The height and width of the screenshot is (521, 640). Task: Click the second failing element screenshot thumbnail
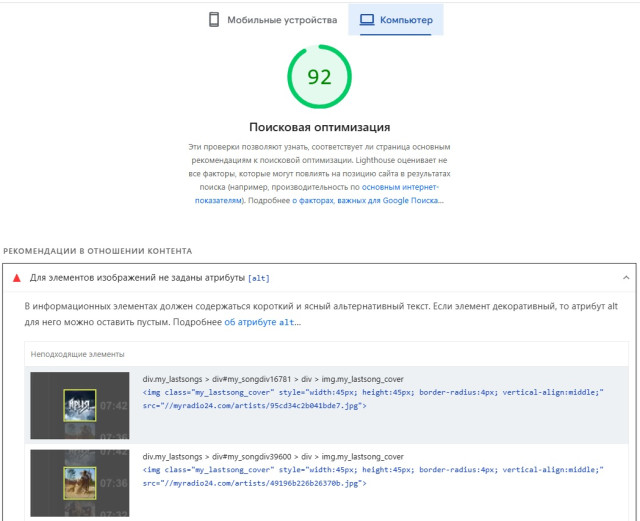(80, 483)
